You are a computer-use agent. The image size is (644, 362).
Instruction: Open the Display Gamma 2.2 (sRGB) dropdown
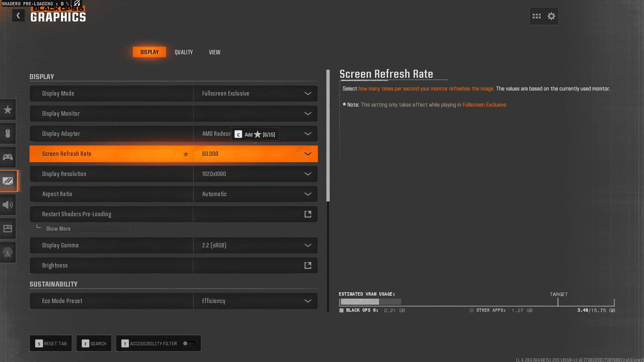pyautogui.click(x=256, y=245)
